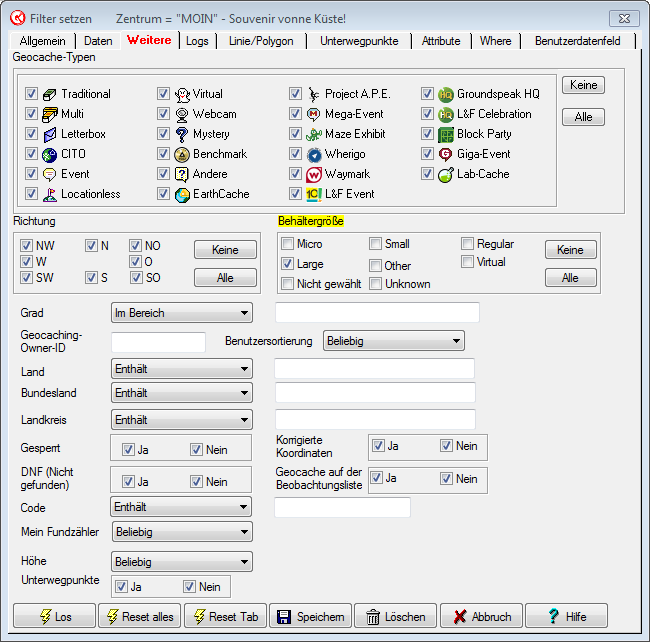
Task: Click the Mystery cache question mark icon
Action: tap(182, 134)
